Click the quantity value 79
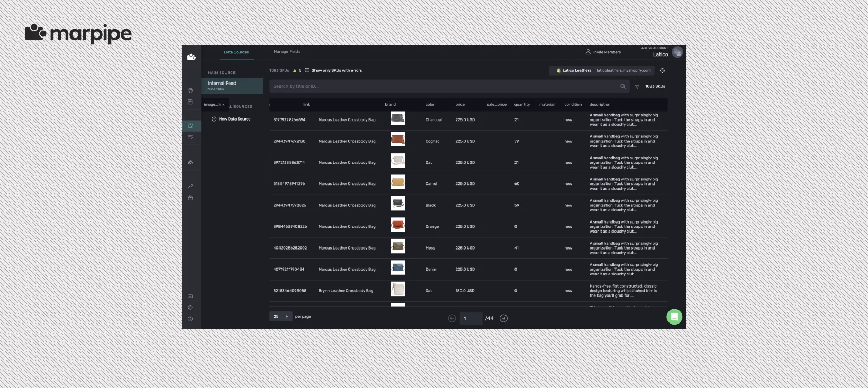 [x=517, y=141]
